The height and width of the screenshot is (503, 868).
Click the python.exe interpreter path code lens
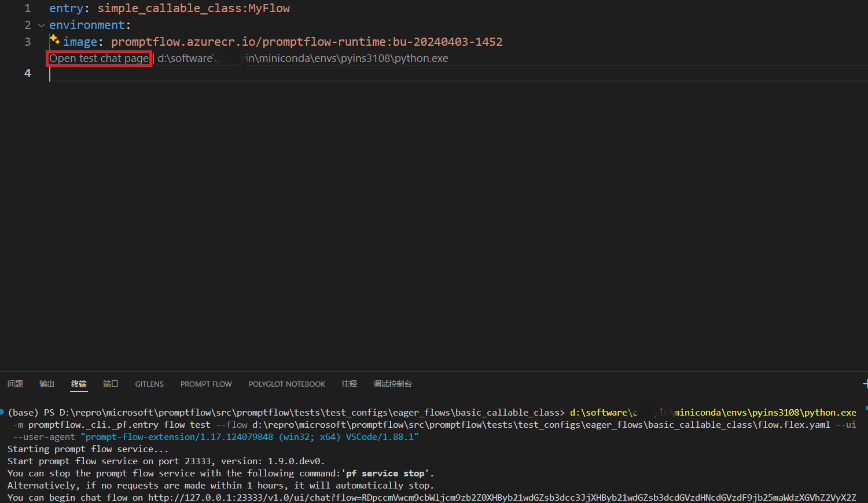pyautogui.click(x=303, y=58)
